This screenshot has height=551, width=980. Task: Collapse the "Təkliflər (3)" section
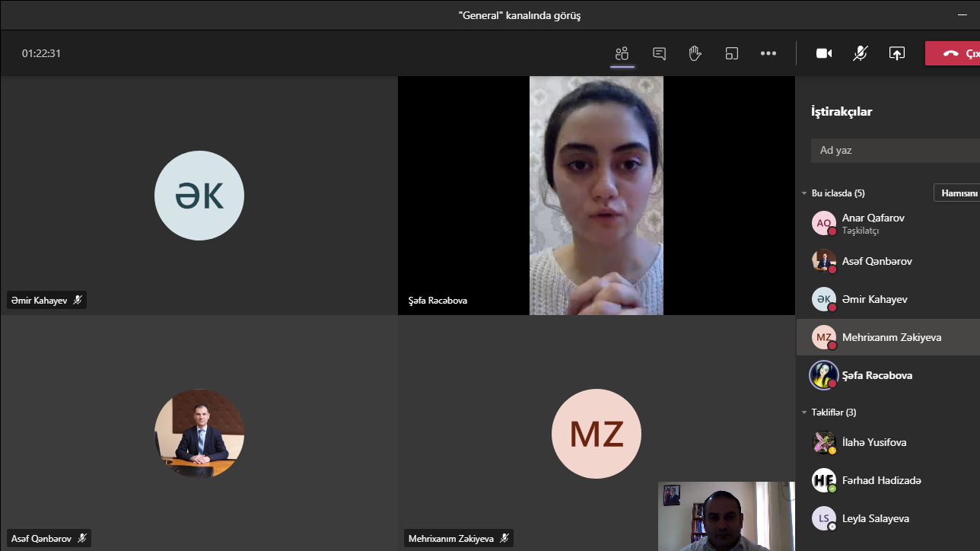804,412
